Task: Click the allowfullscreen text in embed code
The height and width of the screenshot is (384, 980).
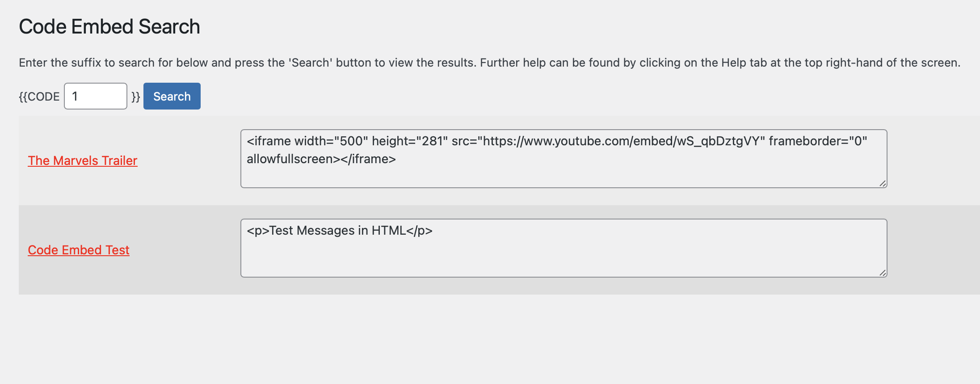Action: click(290, 158)
